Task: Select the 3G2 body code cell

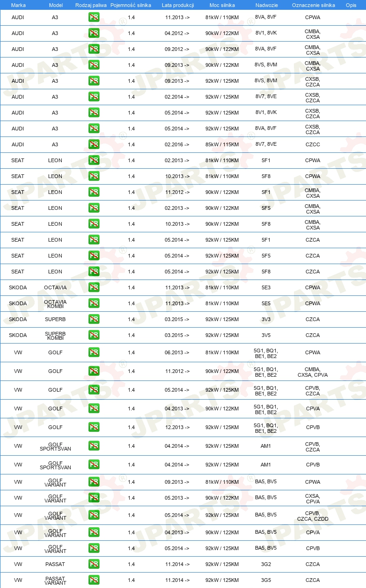Action: (266, 564)
